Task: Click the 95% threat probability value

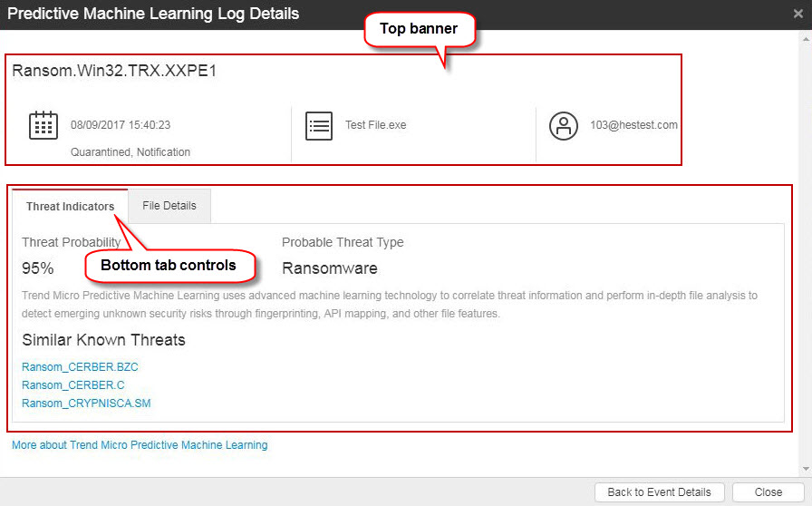Action: click(x=38, y=268)
